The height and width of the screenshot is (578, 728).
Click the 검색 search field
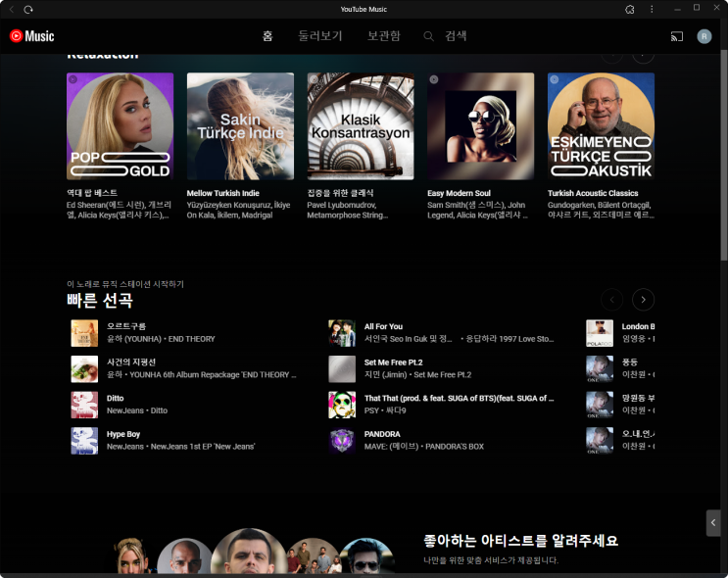click(456, 36)
